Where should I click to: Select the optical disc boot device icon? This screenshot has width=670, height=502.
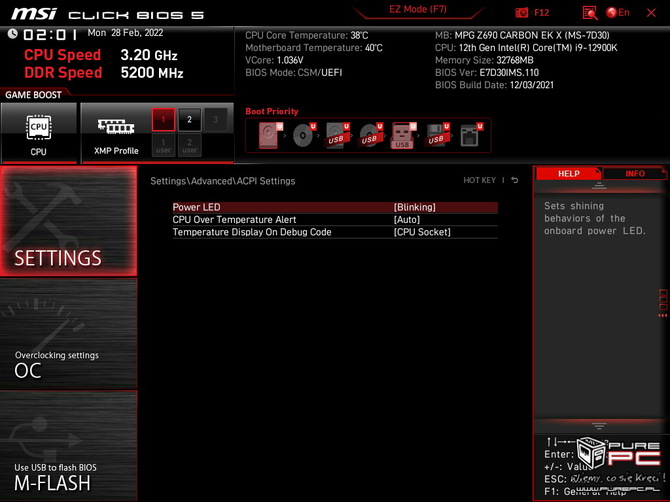point(304,135)
